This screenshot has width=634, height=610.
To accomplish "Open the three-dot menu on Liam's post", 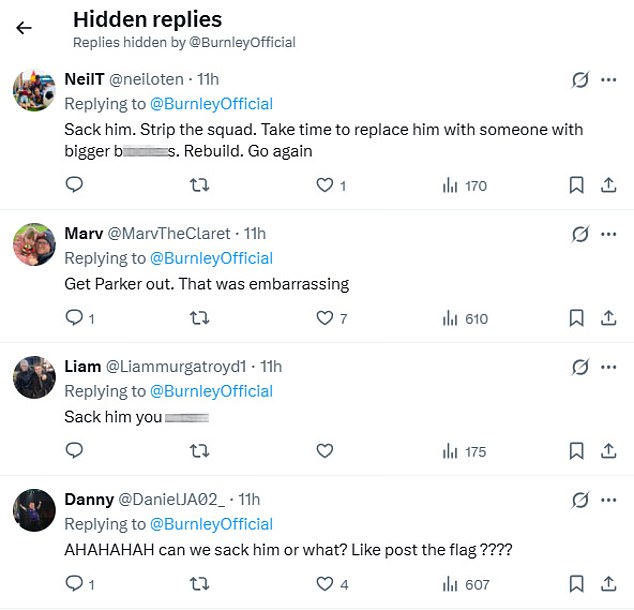I will click(x=608, y=367).
